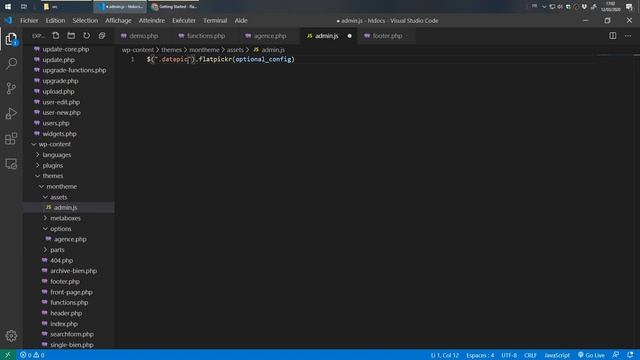Collapse the montheme folder
640x360 pixels.
click(x=61, y=187)
